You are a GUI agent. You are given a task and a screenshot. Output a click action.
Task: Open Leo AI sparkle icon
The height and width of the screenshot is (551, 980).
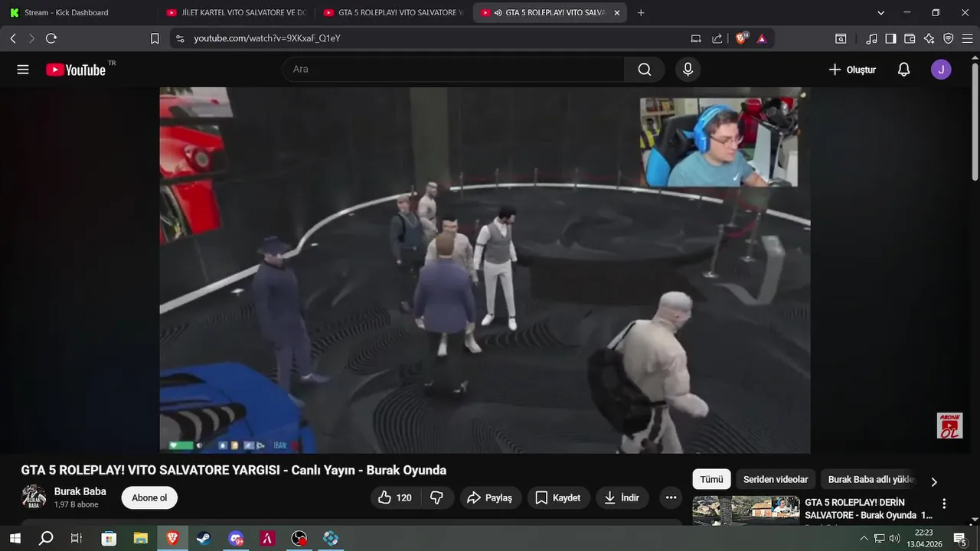click(x=929, y=38)
